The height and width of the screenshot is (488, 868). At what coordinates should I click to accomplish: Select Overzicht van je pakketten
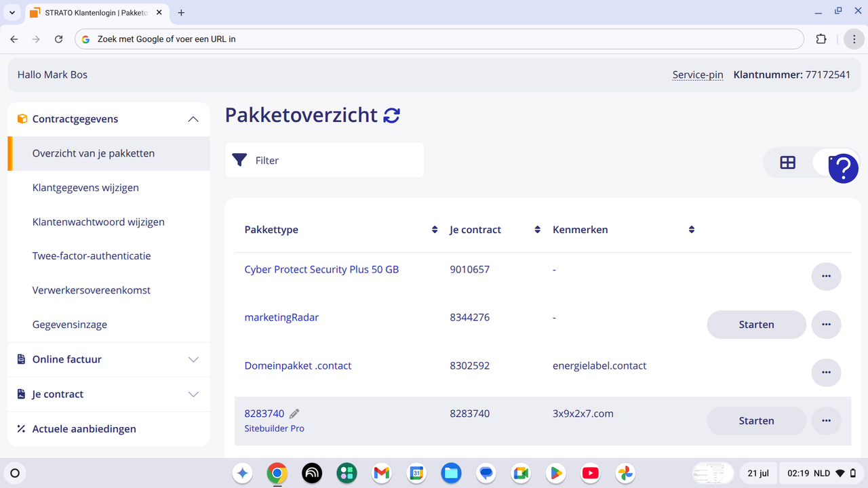[x=108, y=154]
